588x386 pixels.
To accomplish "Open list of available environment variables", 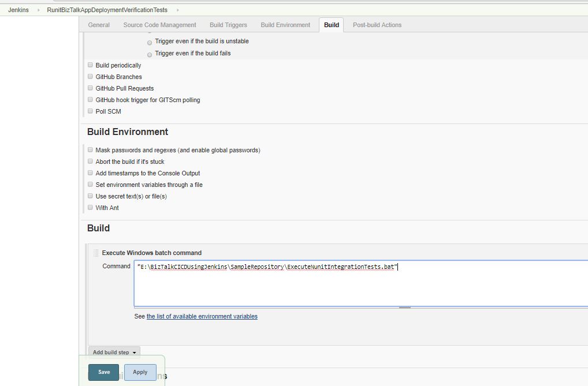I will point(202,316).
